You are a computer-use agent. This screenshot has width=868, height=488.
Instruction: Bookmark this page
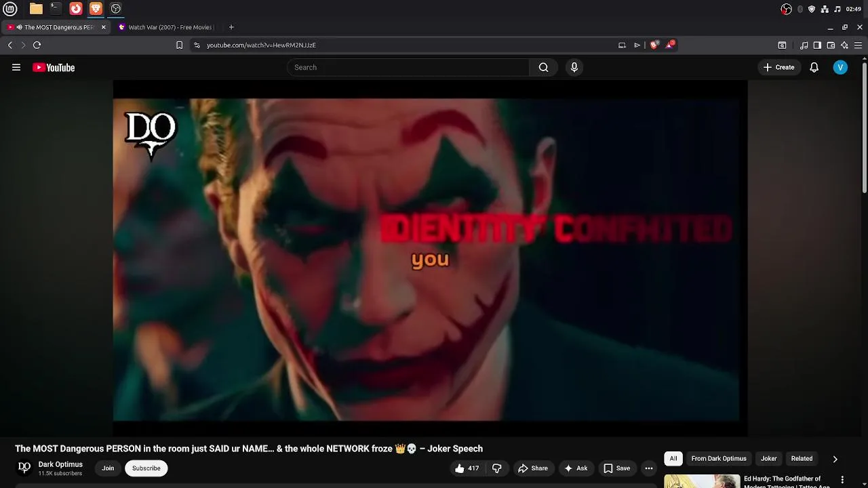[179, 45]
